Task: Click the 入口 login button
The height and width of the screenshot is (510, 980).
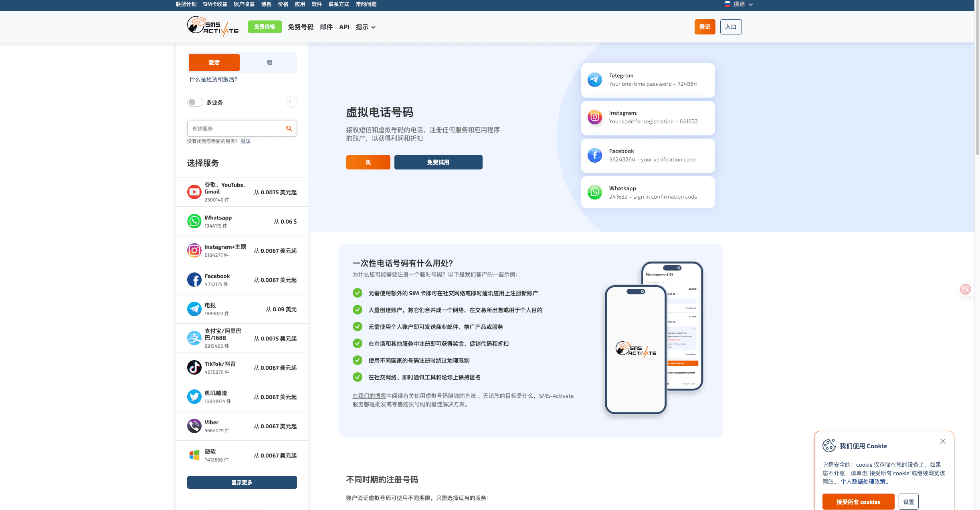Action: (x=731, y=27)
